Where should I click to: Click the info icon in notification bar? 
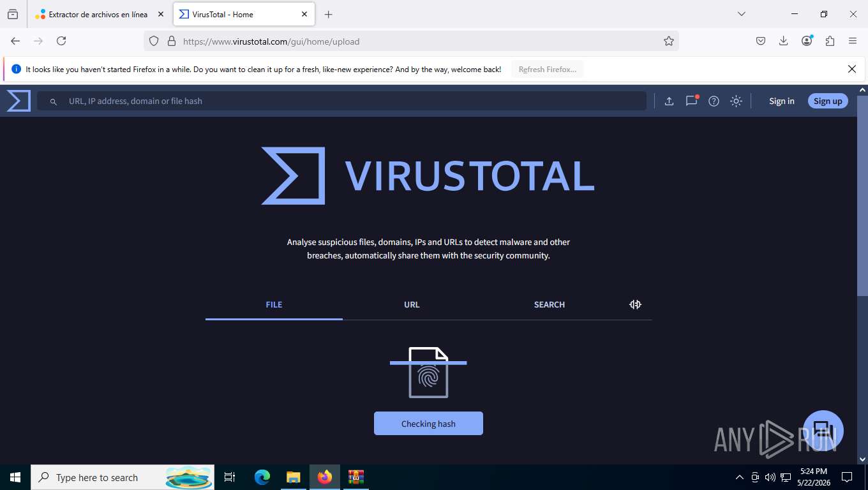click(x=16, y=69)
